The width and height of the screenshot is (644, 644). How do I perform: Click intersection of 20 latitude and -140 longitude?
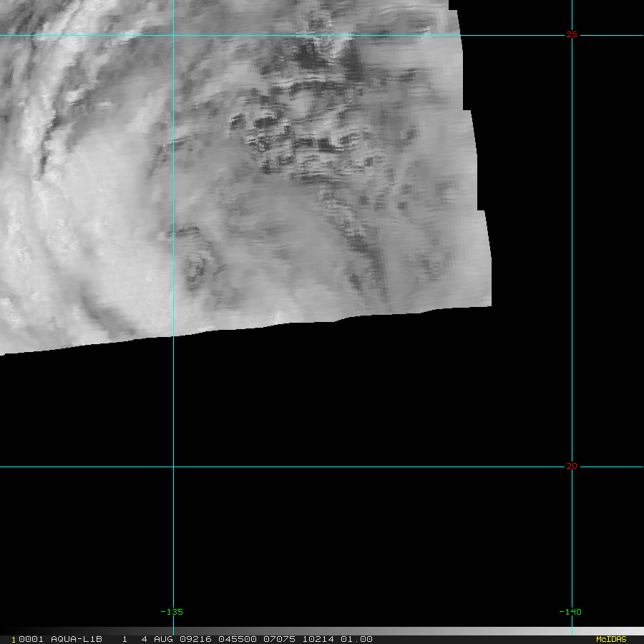572,467
